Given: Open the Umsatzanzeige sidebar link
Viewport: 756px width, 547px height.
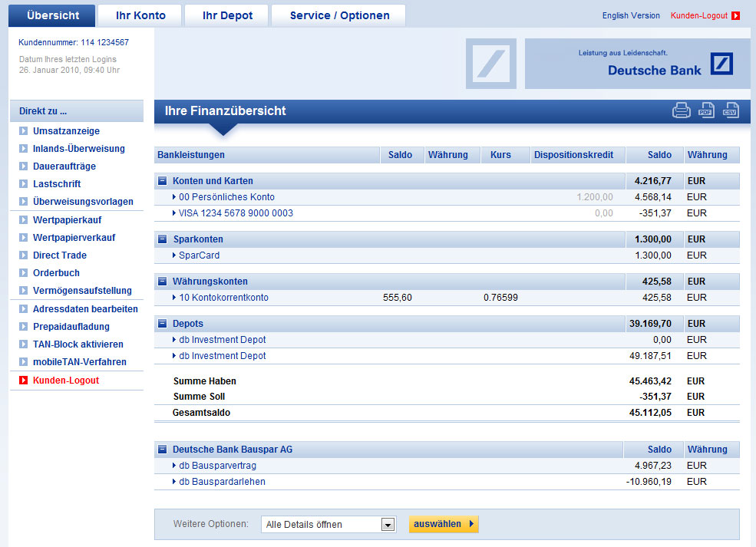Looking at the screenshot, I should (x=66, y=131).
